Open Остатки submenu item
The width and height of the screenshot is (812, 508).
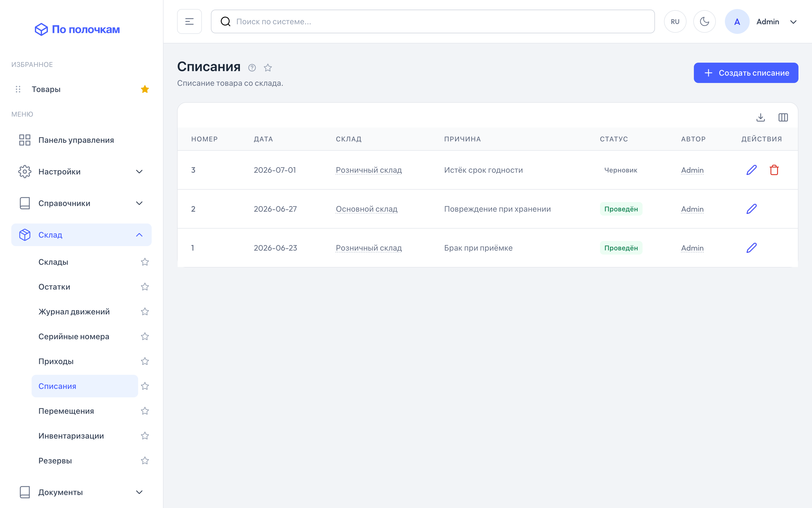[x=54, y=287]
